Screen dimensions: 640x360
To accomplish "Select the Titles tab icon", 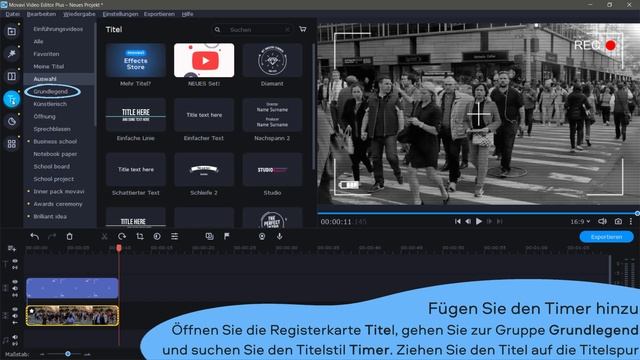I will (11, 99).
